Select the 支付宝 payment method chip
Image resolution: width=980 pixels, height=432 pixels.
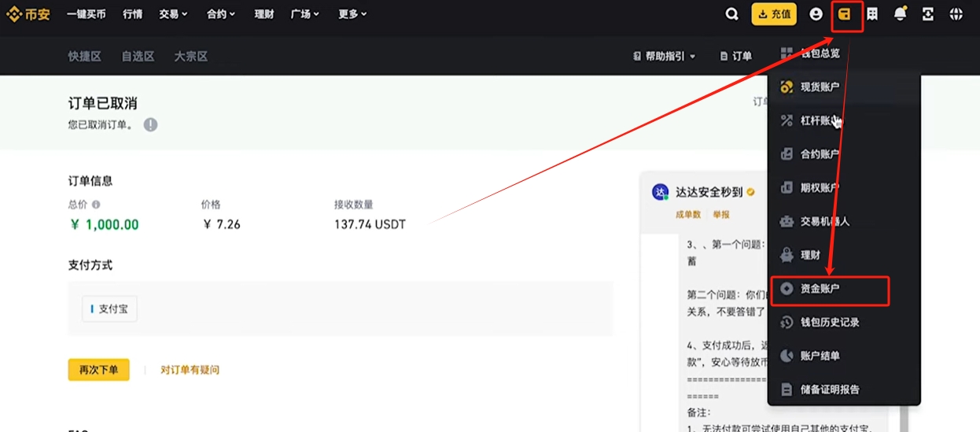(109, 309)
